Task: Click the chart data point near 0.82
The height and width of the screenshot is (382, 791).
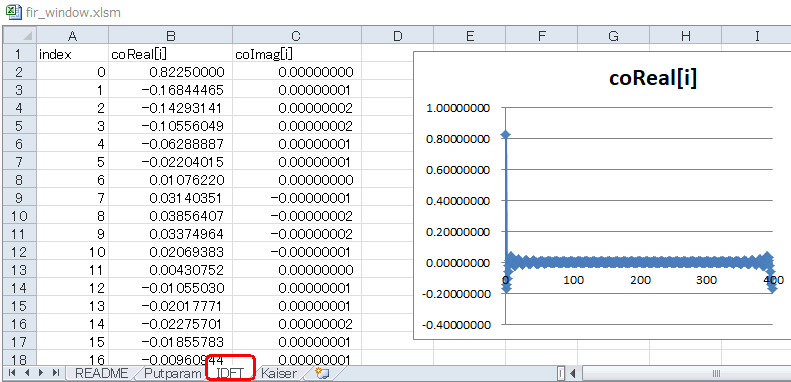Action: point(506,135)
